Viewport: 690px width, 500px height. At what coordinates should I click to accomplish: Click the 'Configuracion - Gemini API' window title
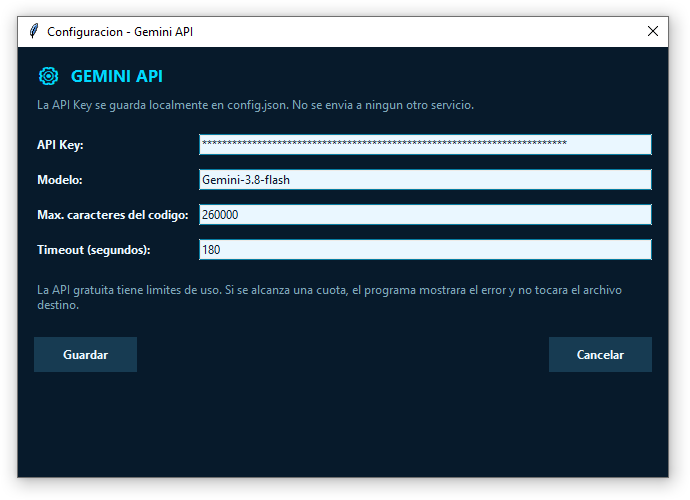pyautogui.click(x=120, y=32)
